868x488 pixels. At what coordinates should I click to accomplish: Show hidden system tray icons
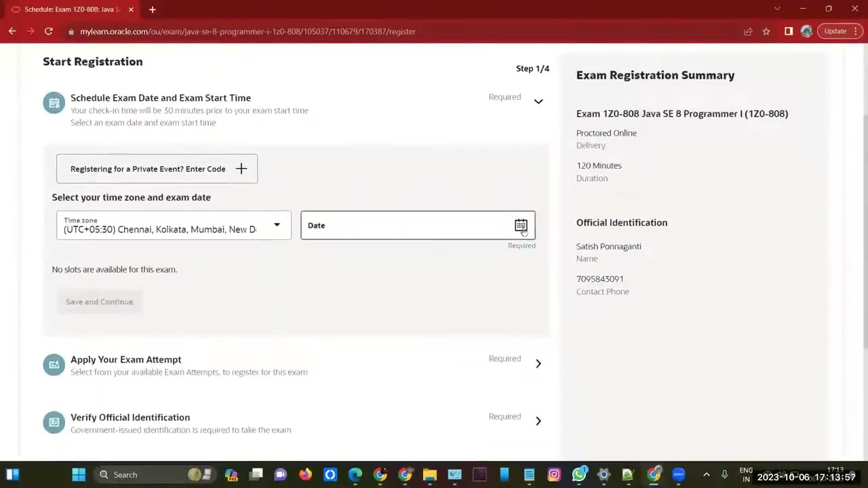click(x=706, y=474)
